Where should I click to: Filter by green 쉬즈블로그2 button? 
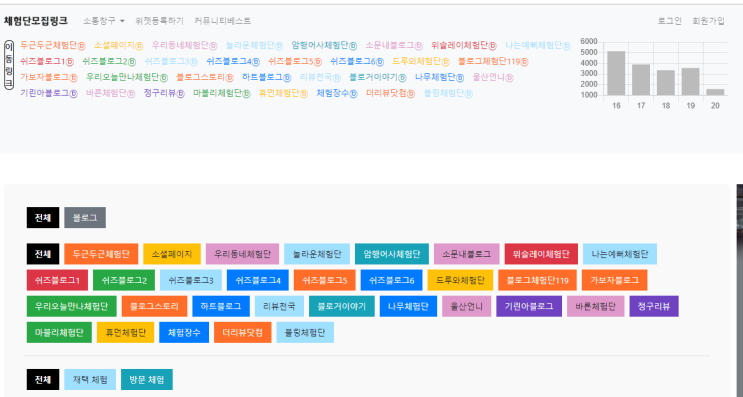[x=124, y=280]
